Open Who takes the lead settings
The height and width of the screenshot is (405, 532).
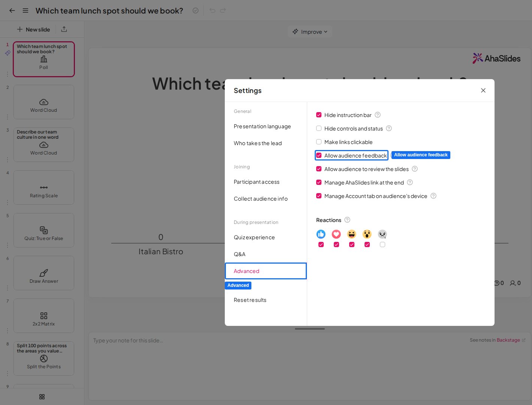pyautogui.click(x=266, y=143)
